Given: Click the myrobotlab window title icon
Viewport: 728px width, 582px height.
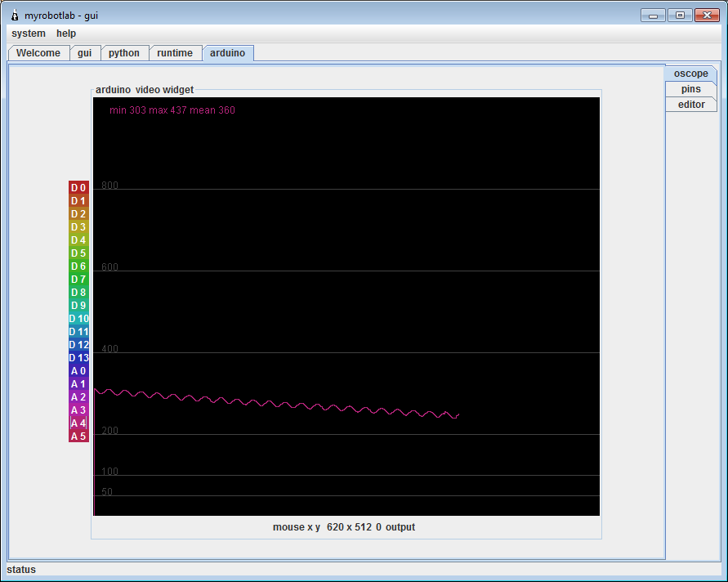Looking at the screenshot, I should (15, 16).
